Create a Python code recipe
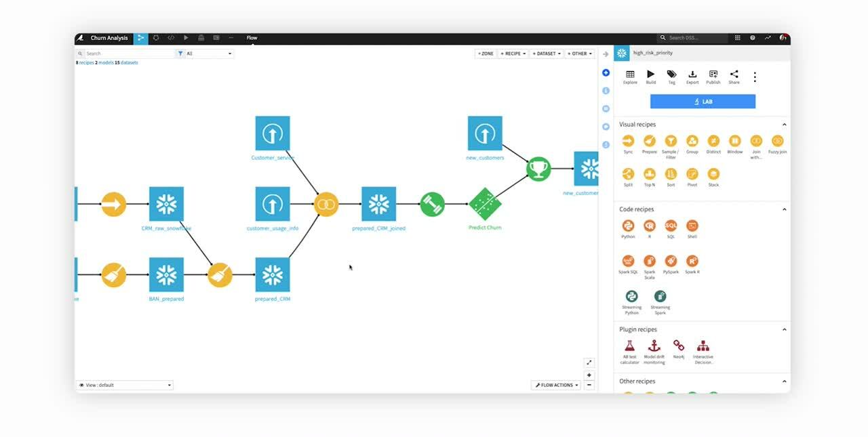The image size is (868, 437). tap(628, 226)
